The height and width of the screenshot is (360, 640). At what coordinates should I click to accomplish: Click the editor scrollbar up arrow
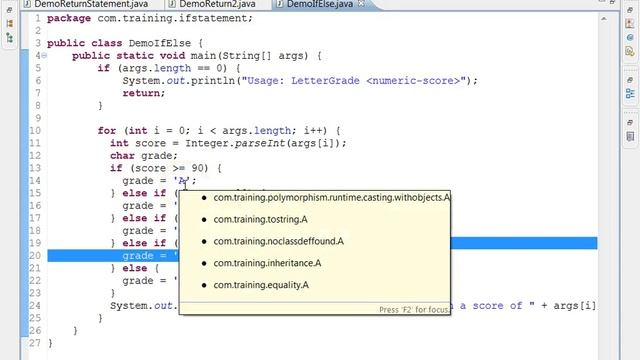(x=604, y=19)
